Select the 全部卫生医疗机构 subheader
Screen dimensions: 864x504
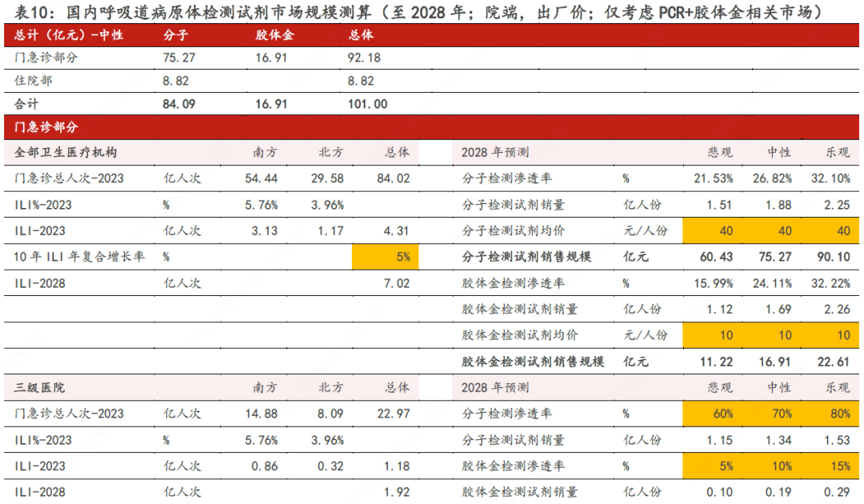pyautogui.click(x=66, y=152)
